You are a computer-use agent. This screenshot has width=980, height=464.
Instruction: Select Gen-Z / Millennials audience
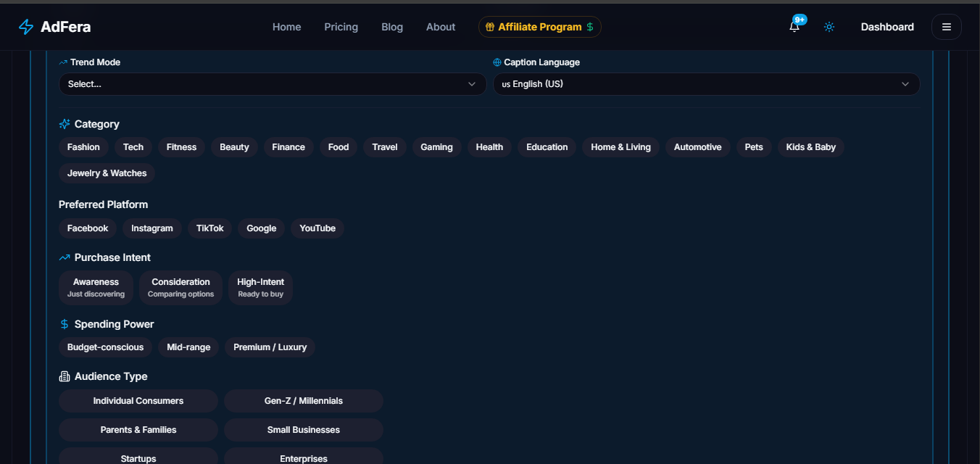(304, 401)
